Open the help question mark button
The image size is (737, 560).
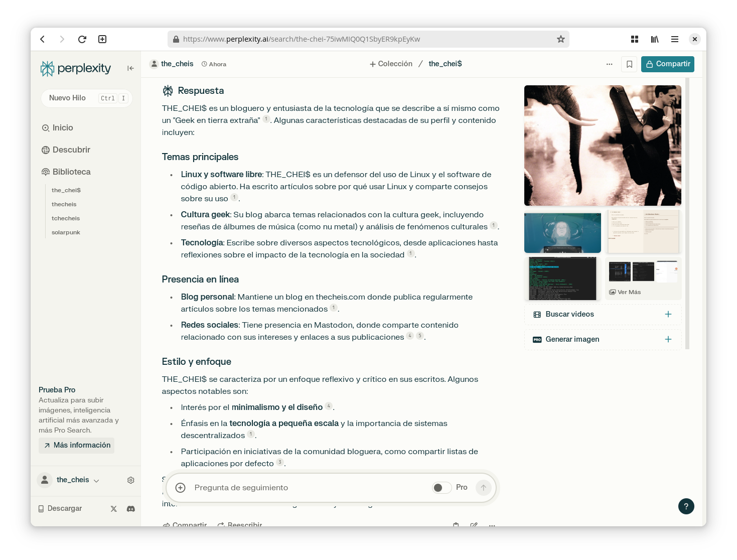[x=686, y=506]
